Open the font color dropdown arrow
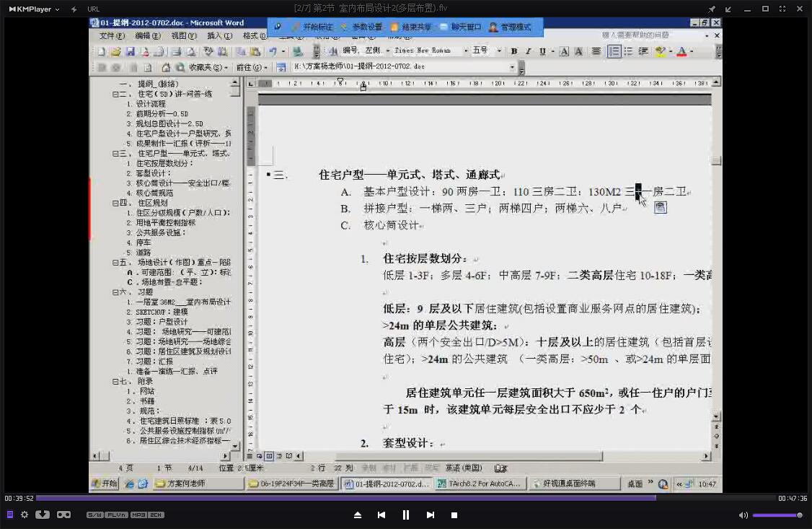This screenshot has width=812, height=529. (692, 51)
